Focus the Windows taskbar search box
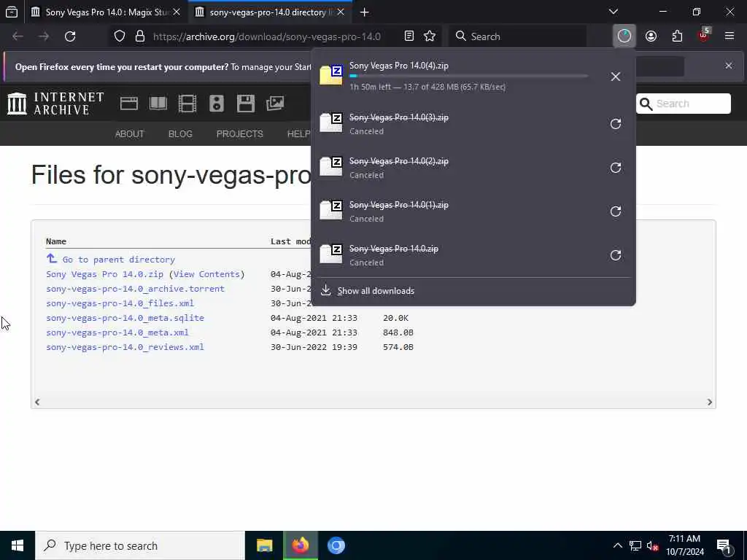 coord(140,545)
